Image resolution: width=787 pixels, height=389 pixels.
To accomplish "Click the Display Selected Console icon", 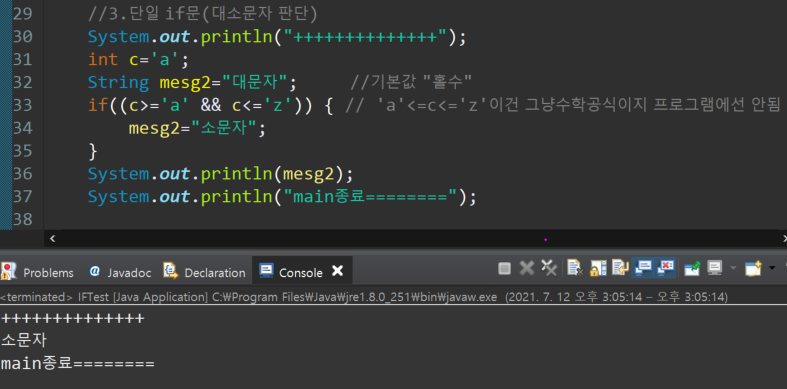I will [x=714, y=269].
